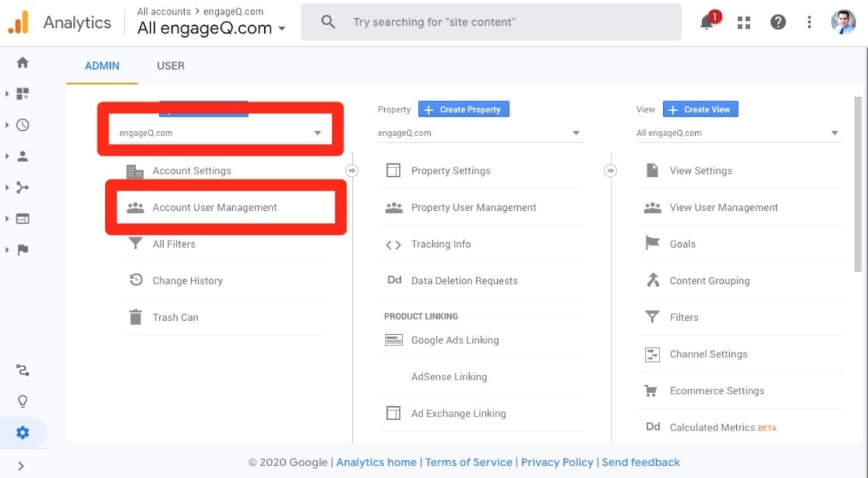Open the Terms of Service link
868x478 pixels.
point(469,462)
